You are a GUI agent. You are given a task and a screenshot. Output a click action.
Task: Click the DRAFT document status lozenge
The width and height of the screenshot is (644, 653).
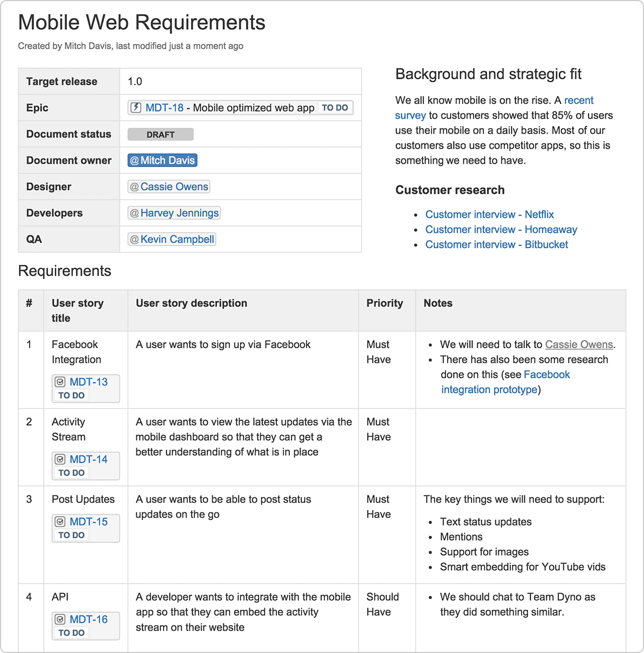point(160,134)
